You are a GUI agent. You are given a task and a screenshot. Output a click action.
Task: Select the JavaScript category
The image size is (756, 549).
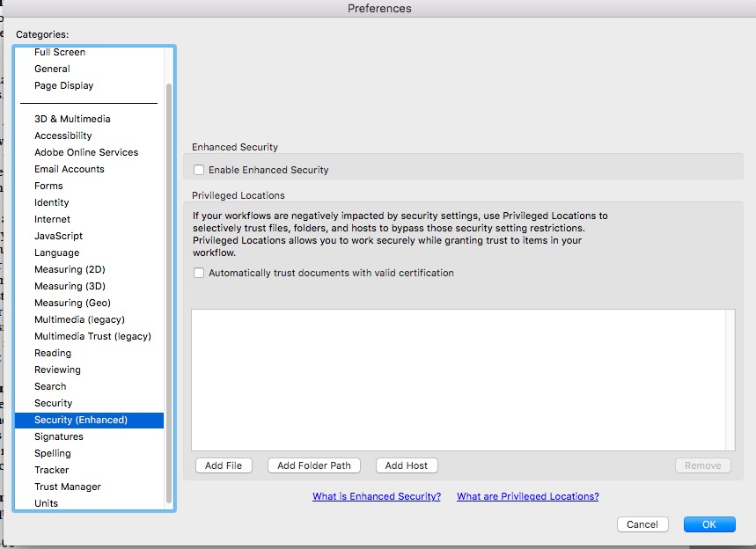click(x=60, y=236)
